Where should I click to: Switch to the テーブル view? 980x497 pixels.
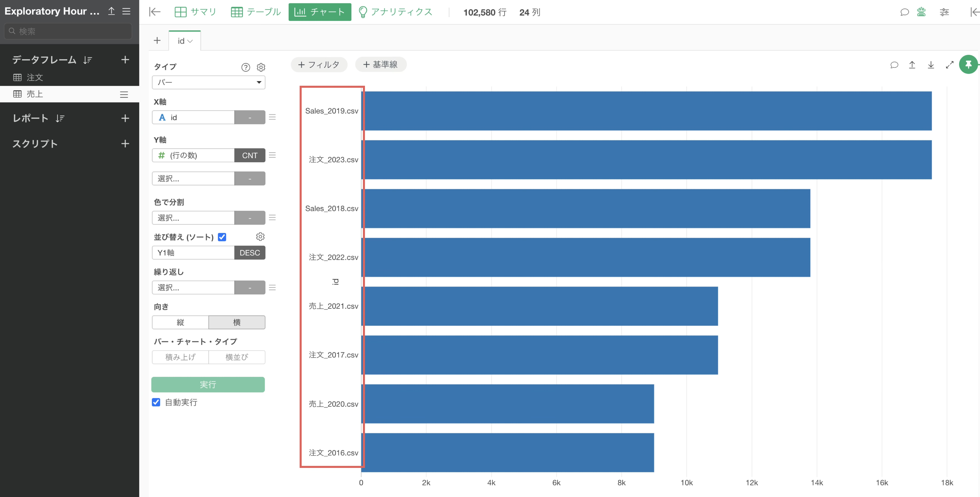click(x=256, y=12)
